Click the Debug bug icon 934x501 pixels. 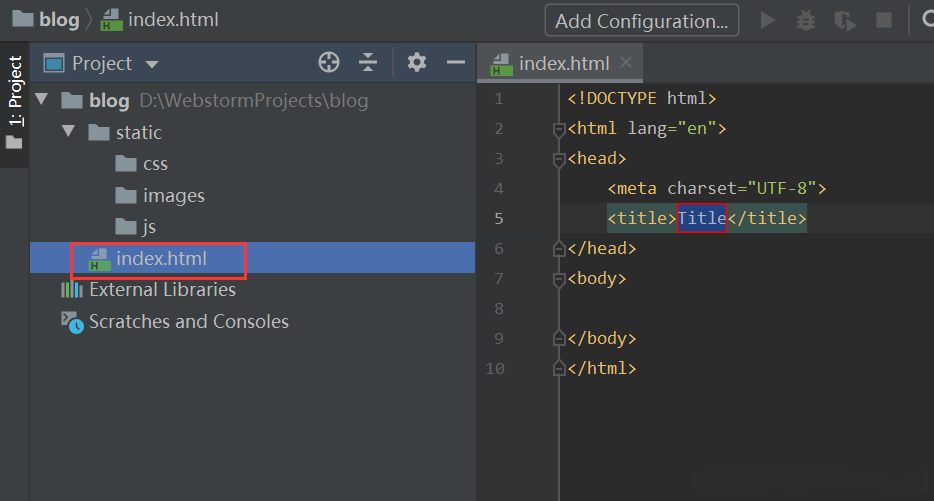(x=806, y=20)
